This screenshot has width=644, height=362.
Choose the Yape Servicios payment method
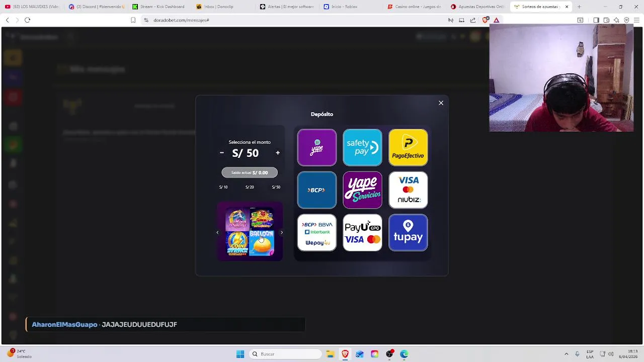pyautogui.click(x=362, y=190)
